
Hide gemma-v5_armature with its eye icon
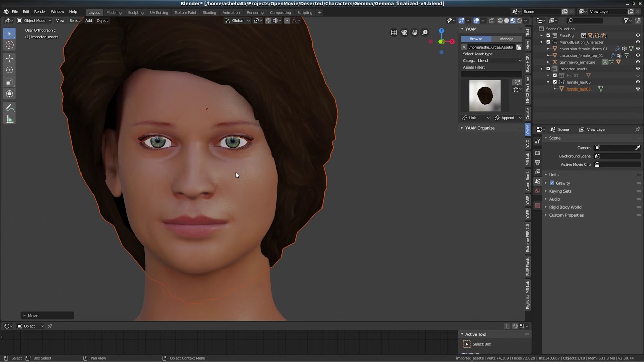[x=638, y=62]
